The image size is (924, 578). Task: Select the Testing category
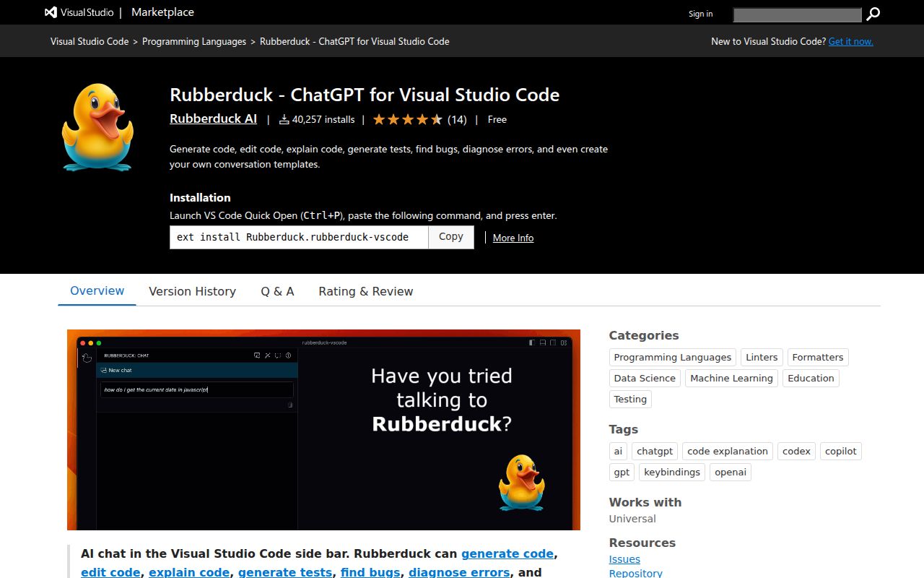point(630,399)
